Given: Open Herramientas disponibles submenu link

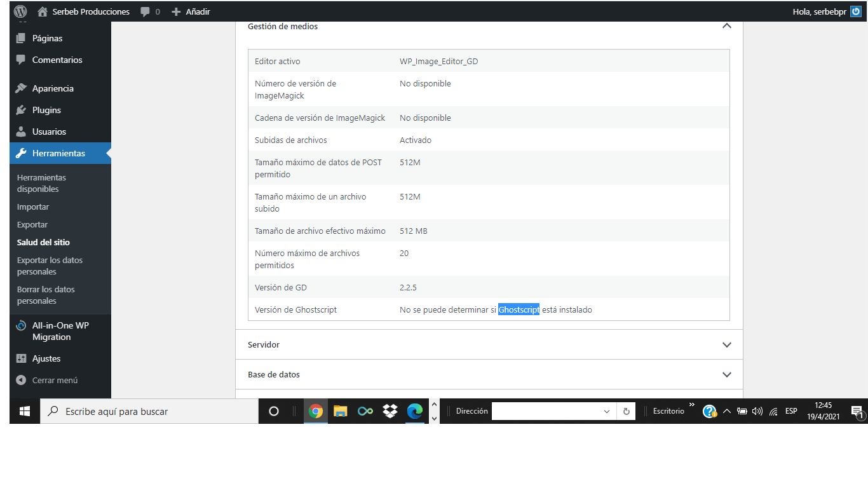Looking at the screenshot, I should point(41,183).
